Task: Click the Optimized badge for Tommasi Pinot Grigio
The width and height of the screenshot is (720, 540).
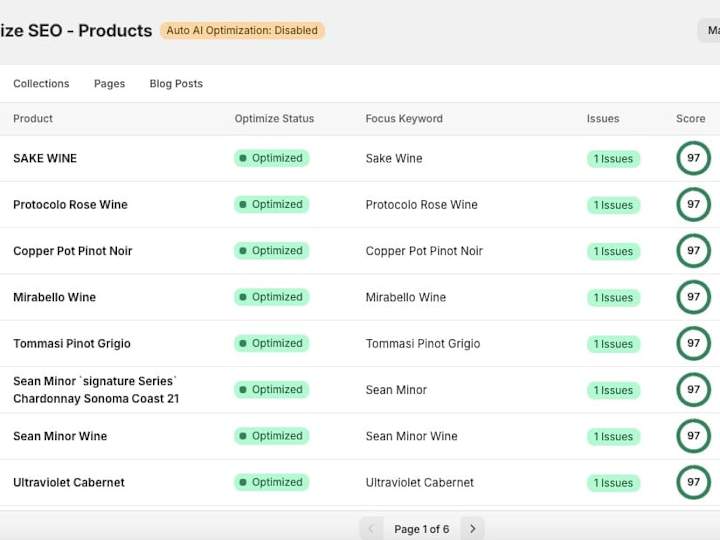Action: (271, 343)
